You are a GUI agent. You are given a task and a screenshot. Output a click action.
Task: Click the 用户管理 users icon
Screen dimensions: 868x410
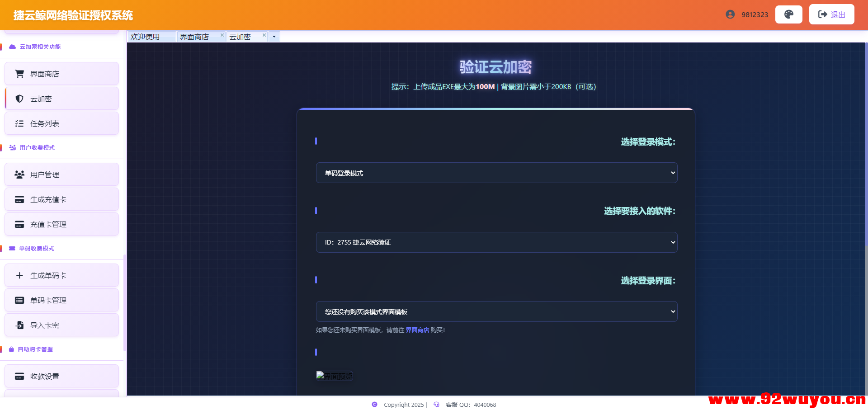19,174
